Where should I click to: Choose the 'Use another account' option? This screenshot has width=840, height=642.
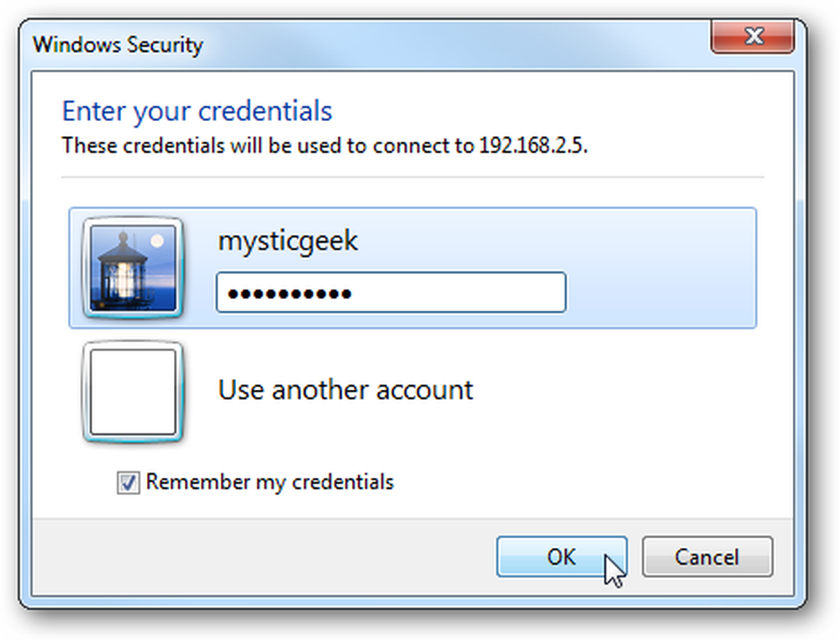pos(345,390)
